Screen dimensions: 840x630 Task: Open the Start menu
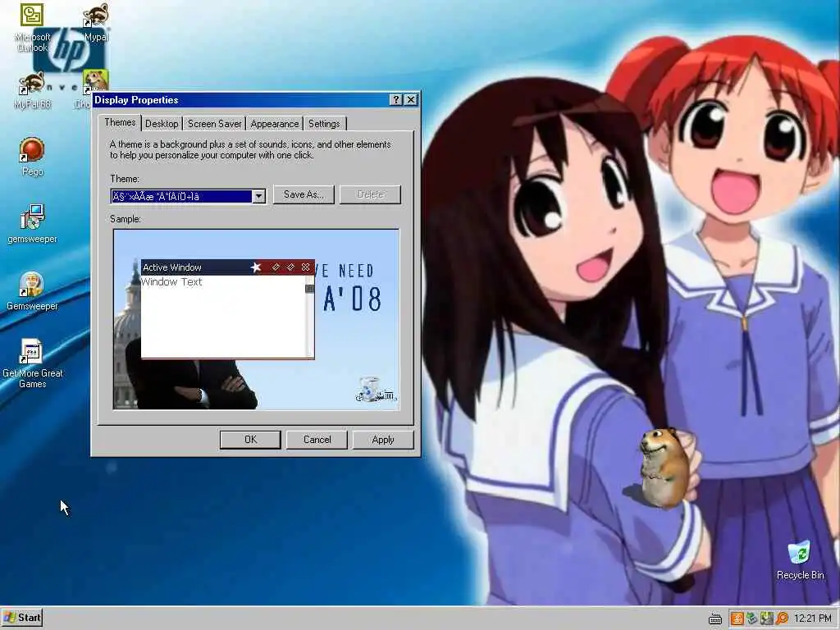point(22,618)
